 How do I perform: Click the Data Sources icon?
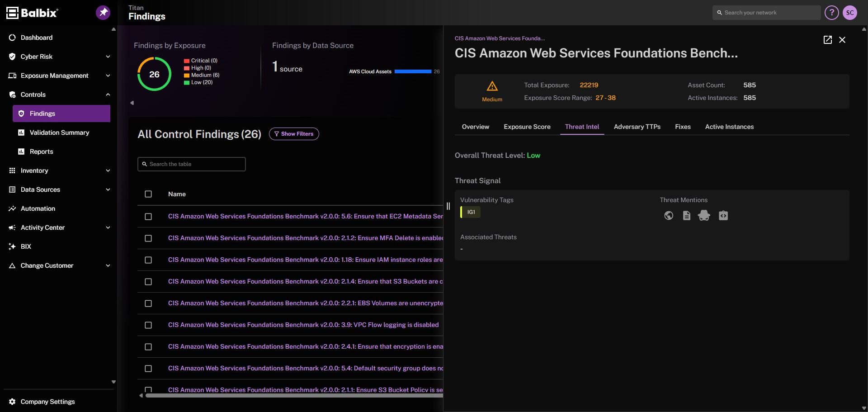12,189
